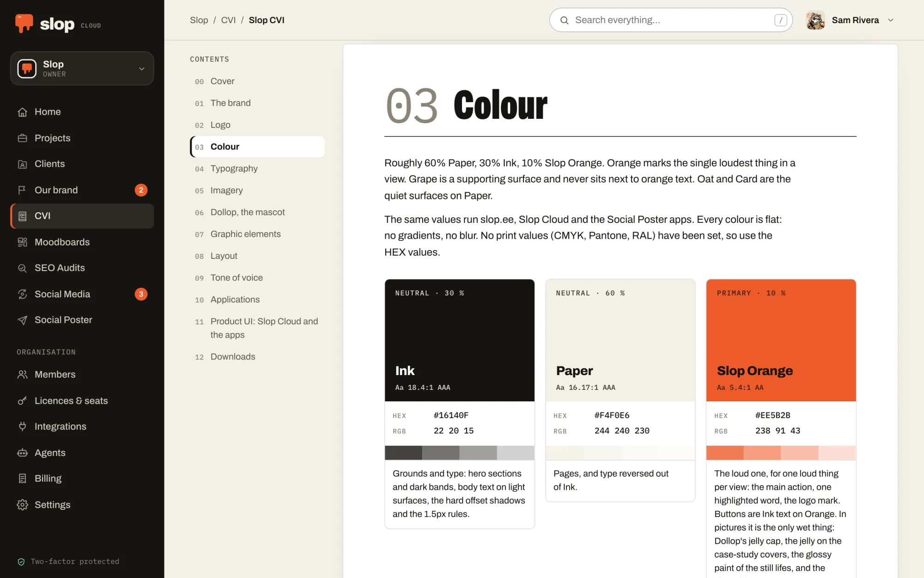Open the Logo section in contents
The height and width of the screenshot is (578, 924).
[x=257, y=125]
